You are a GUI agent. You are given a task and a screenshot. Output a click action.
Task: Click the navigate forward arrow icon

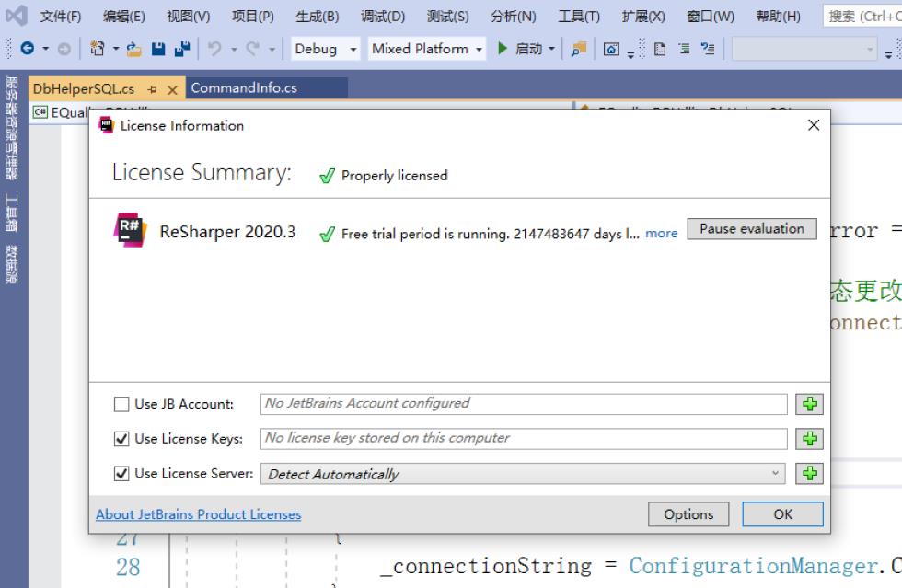click(64, 49)
